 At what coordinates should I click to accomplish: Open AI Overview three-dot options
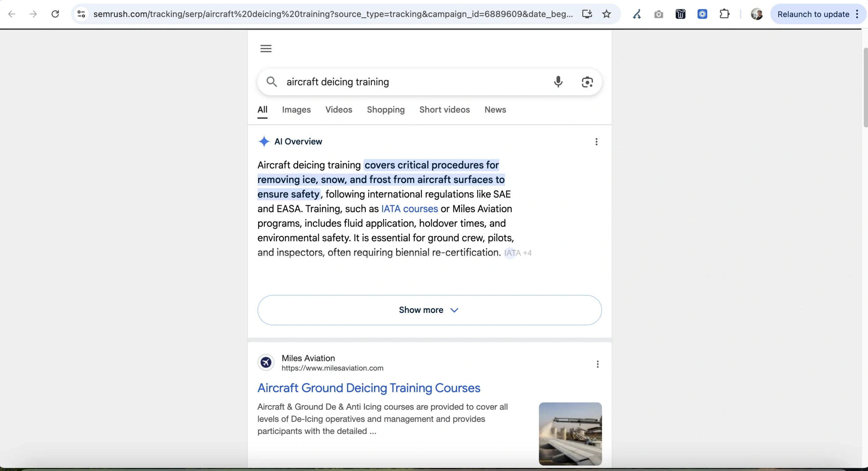596,142
